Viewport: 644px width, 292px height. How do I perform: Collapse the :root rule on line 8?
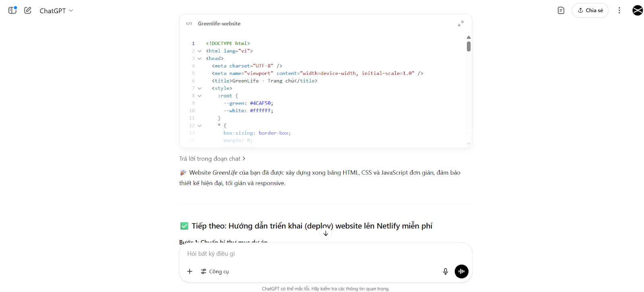pos(200,96)
